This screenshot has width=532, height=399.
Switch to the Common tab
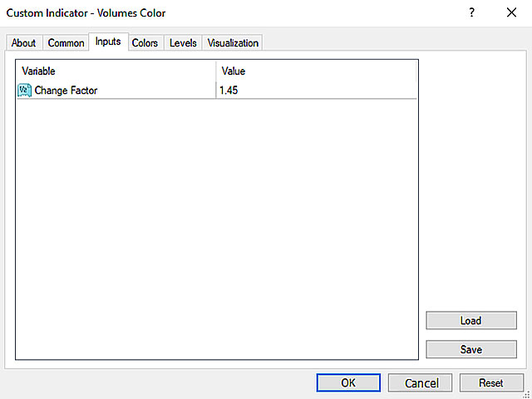click(x=66, y=43)
